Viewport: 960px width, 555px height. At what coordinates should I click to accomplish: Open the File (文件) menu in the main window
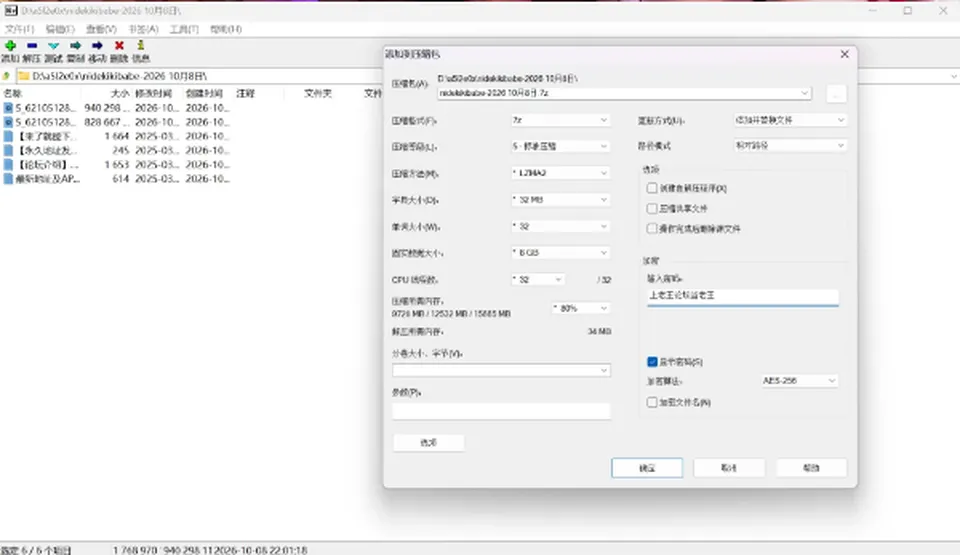[x=20, y=29]
